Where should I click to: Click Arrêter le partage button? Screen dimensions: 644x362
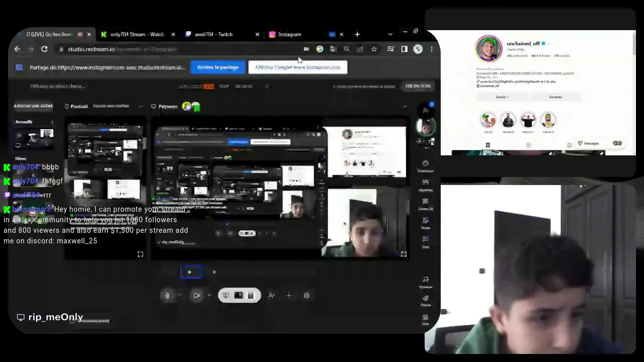pyautogui.click(x=218, y=67)
